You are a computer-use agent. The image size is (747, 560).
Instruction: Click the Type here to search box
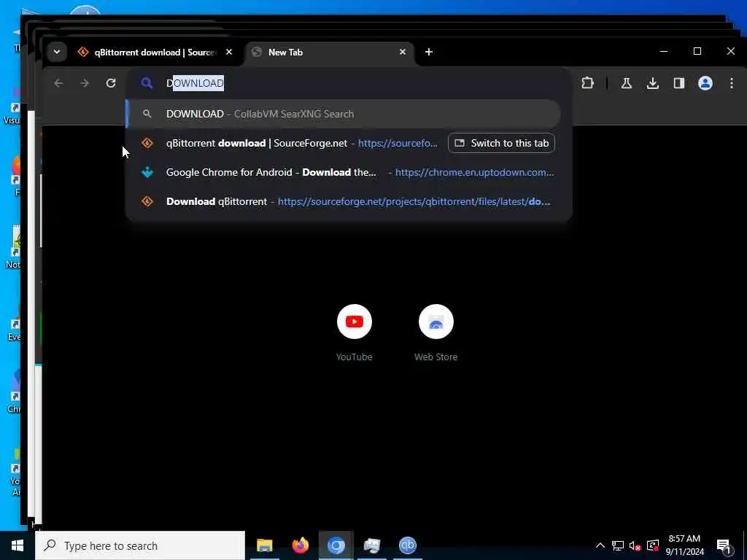[140, 545]
